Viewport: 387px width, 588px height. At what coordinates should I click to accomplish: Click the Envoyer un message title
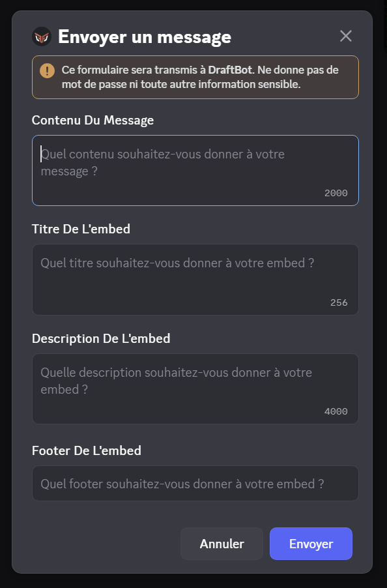[x=146, y=37]
